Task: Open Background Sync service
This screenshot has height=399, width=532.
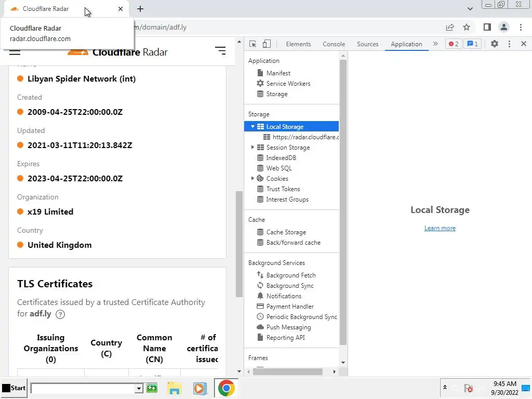Action: (290, 286)
